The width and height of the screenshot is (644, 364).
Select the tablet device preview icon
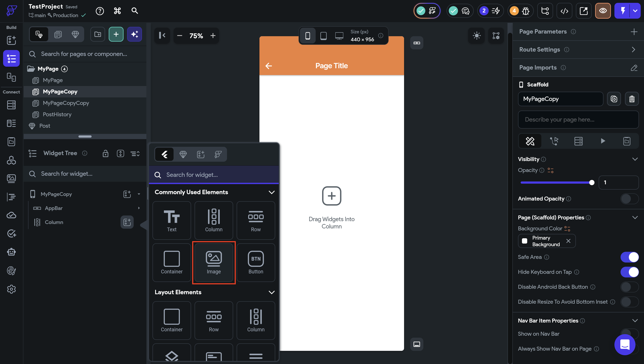(323, 36)
